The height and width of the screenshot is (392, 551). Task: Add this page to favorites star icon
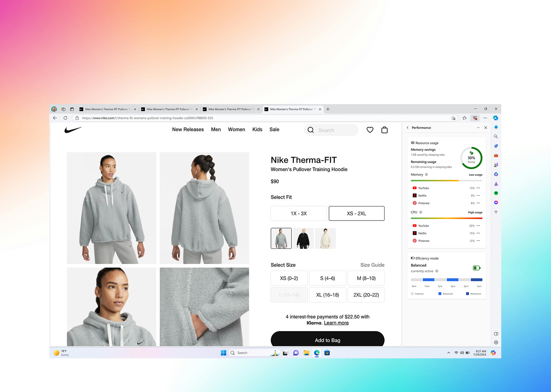coord(453,118)
